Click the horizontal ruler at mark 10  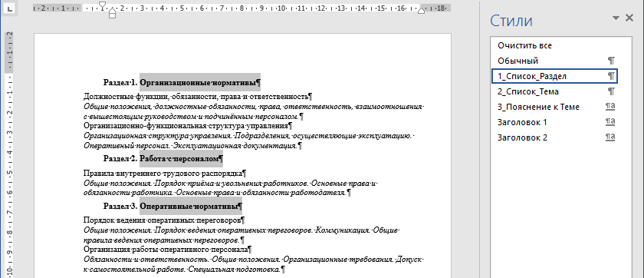281,8
